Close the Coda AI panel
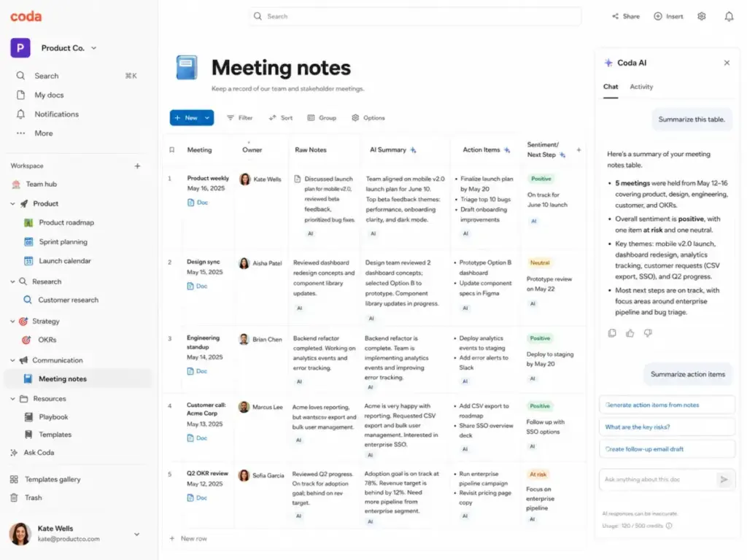 click(727, 63)
